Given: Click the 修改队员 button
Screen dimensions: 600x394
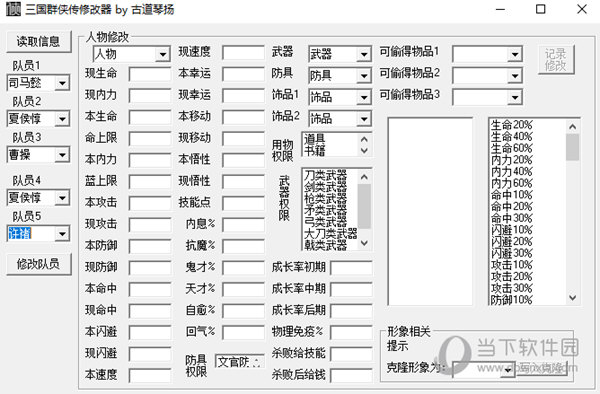Looking at the screenshot, I should (39, 264).
